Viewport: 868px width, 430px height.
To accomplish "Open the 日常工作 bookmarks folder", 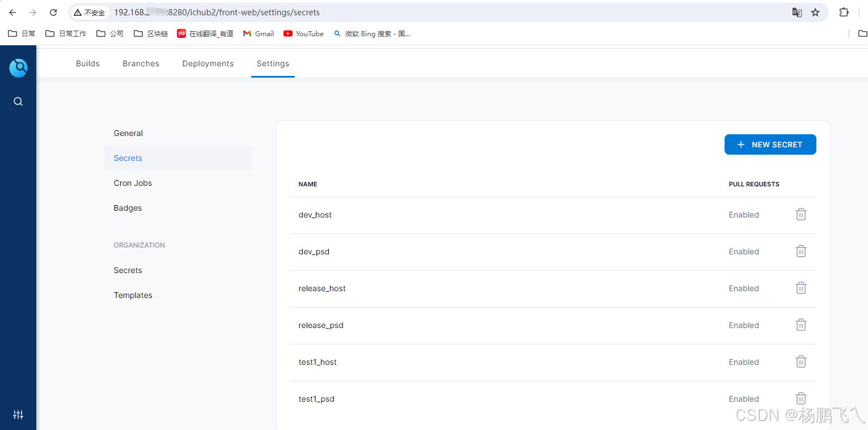I will (66, 33).
